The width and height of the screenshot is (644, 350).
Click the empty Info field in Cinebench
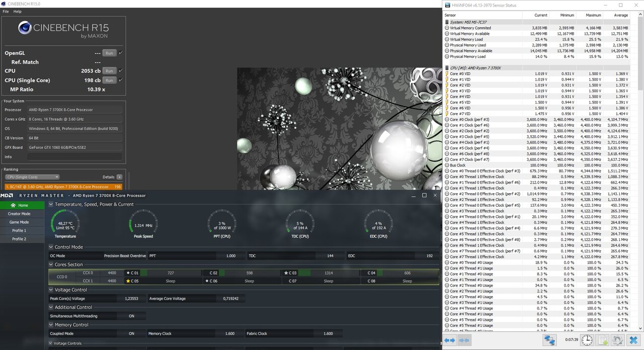tap(74, 157)
